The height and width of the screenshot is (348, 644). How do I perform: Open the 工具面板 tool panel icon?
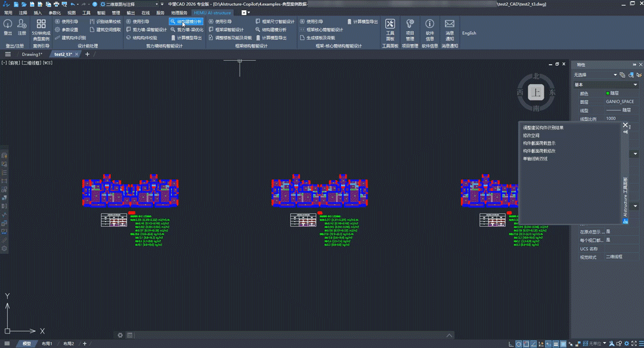pyautogui.click(x=390, y=24)
